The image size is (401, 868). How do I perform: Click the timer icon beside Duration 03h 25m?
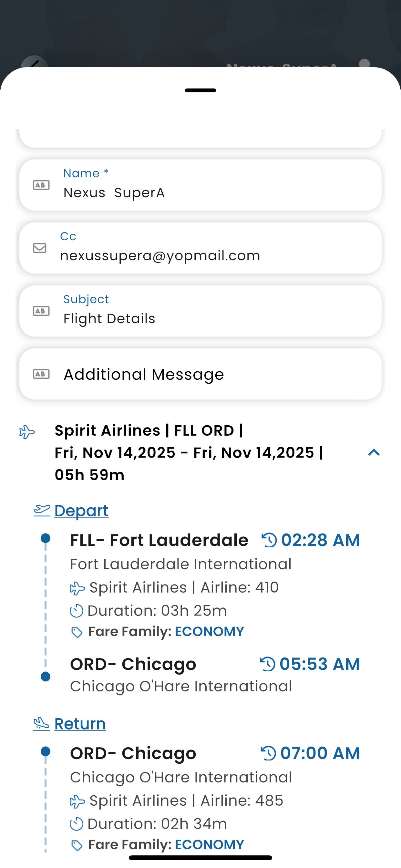pos(77,611)
